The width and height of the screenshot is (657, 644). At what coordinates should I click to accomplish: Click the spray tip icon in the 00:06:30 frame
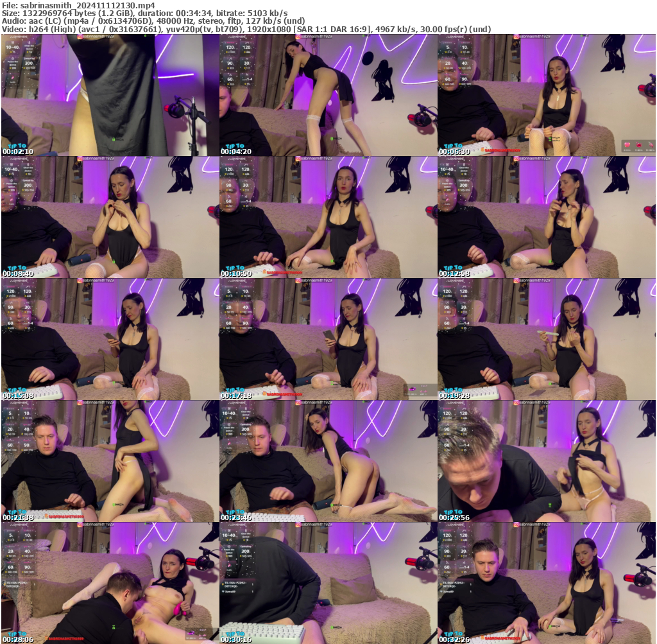pos(650,145)
